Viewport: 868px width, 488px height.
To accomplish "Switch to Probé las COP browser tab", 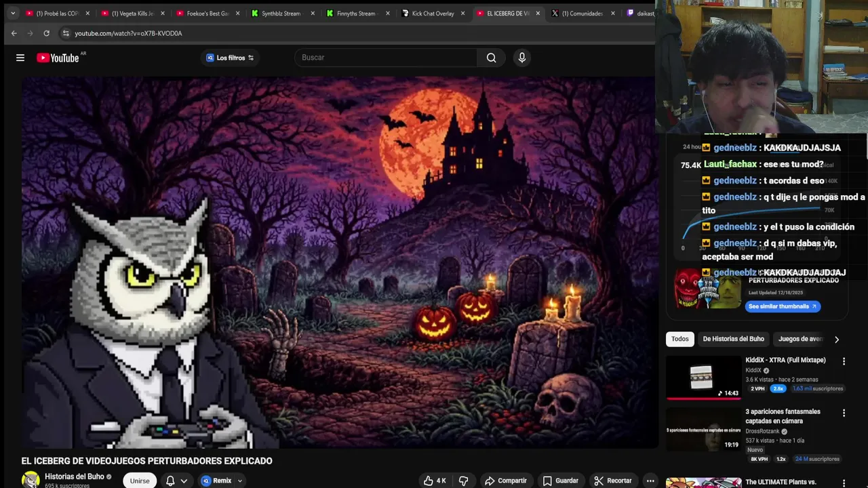I will point(58,13).
